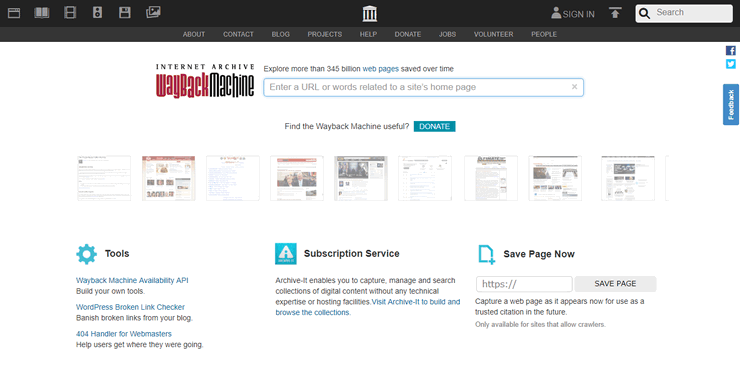Viewport: 740px width, 365px height.
Task: Click the teal DONATE button
Action: pos(435,127)
